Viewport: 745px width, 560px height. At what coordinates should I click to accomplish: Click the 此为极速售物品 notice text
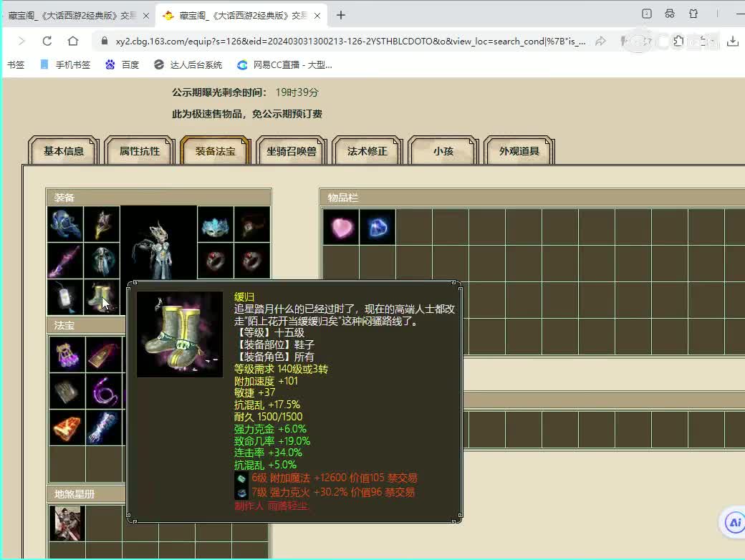pyautogui.click(x=247, y=114)
